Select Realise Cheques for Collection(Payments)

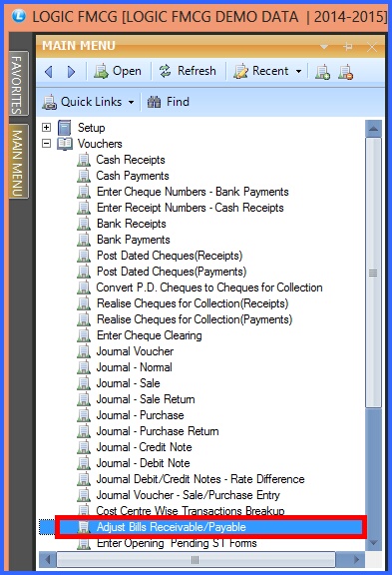click(195, 319)
